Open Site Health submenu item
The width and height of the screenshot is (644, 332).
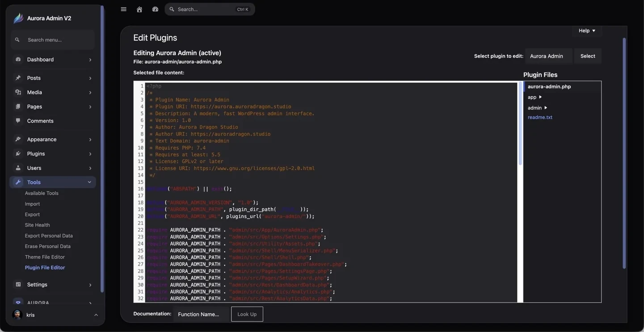point(37,225)
